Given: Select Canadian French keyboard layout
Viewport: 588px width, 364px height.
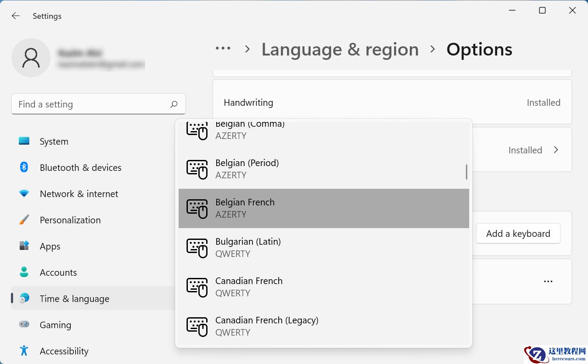Looking at the screenshot, I should click(323, 287).
